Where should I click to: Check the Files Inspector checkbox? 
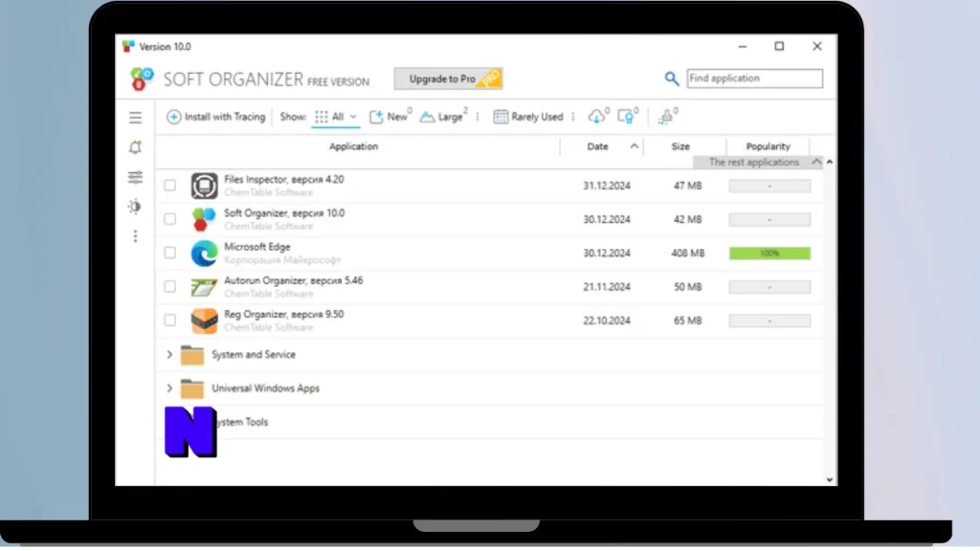coord(170,186)
